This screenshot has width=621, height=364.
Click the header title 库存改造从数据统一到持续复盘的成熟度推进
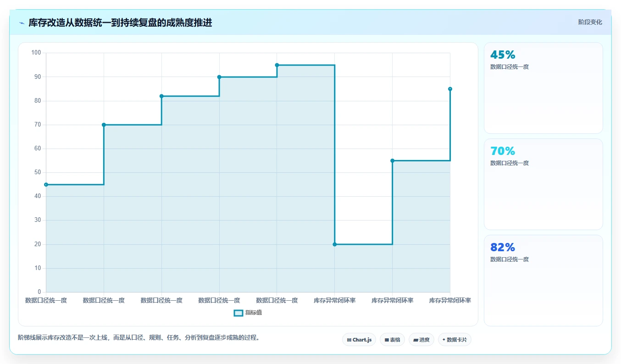coord(120,22)
